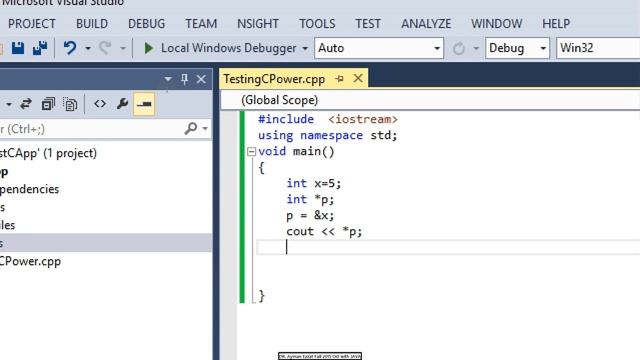Viewport: 640px width, 360px height.
Task: Pin the TestingCPower.cpp tab
Action: pyautogui.click(x=339, y=79)
